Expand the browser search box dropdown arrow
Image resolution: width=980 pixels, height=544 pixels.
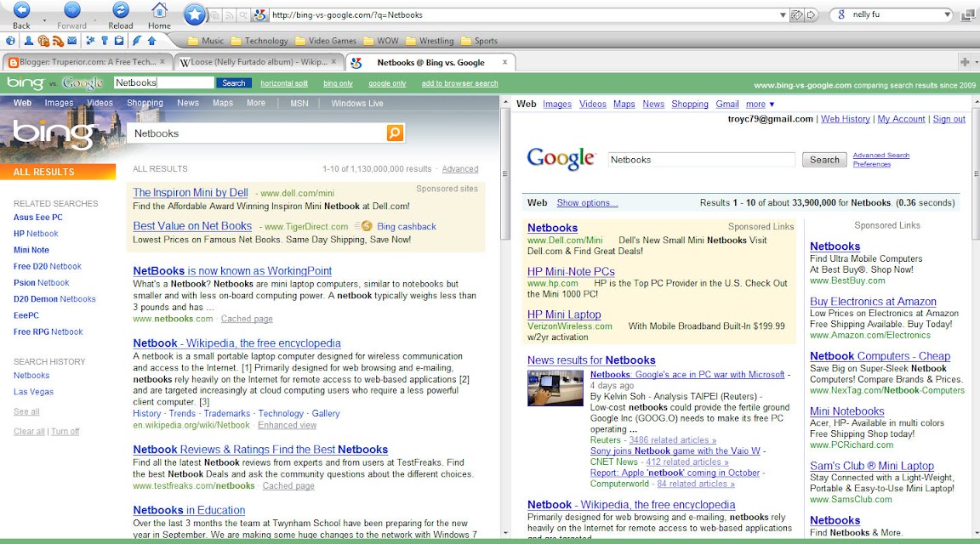point(948,14)
